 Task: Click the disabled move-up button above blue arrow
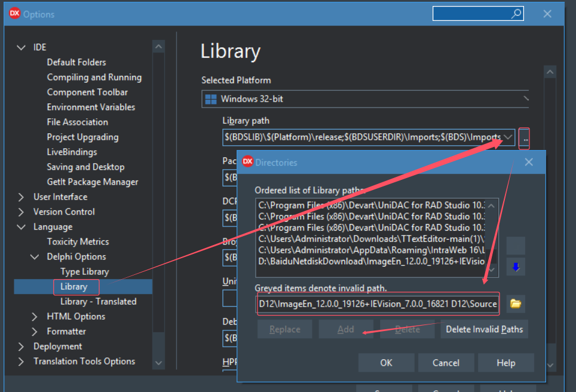coord(516,246)
